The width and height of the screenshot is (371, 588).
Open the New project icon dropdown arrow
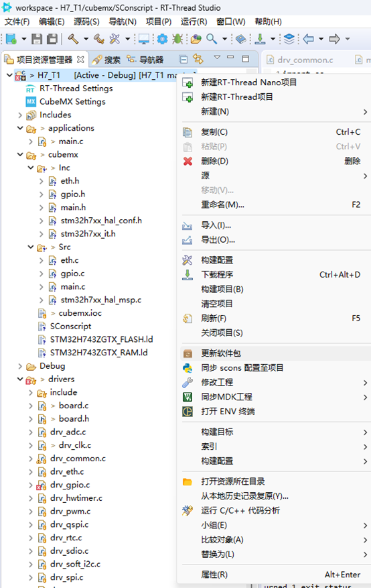[x=24, y=39]
